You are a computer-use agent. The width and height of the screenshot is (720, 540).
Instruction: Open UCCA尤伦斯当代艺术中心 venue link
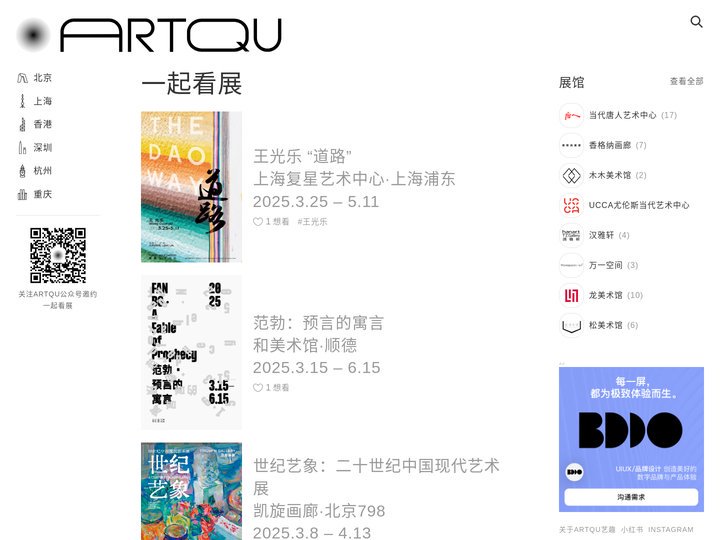click(639, 205)
